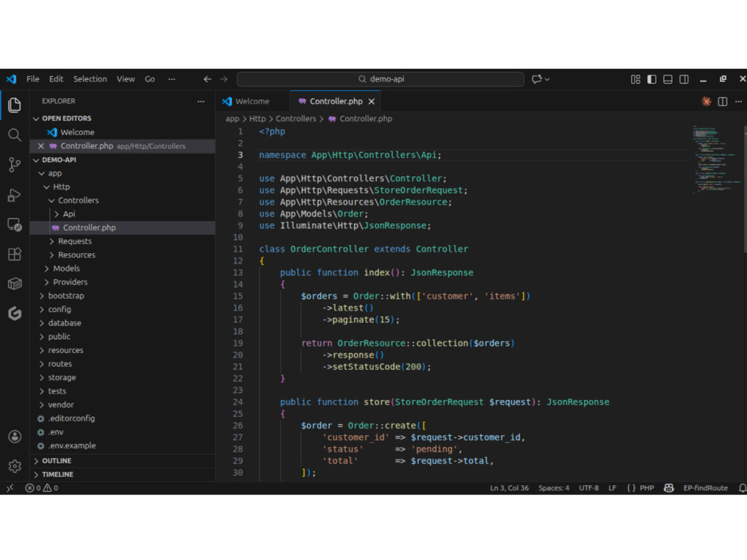This screenshot has height=560, width=747.
Task: Click the Controllers breadcrumb segment
Action: (x=296, y=119)
